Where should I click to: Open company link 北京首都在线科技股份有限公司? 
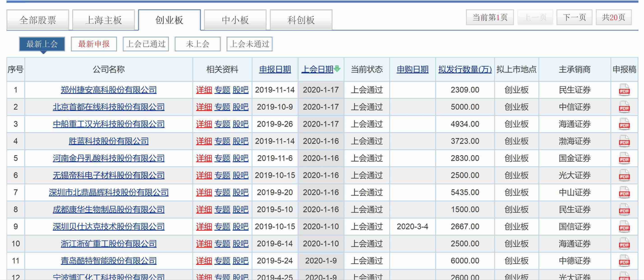(108, 107)
